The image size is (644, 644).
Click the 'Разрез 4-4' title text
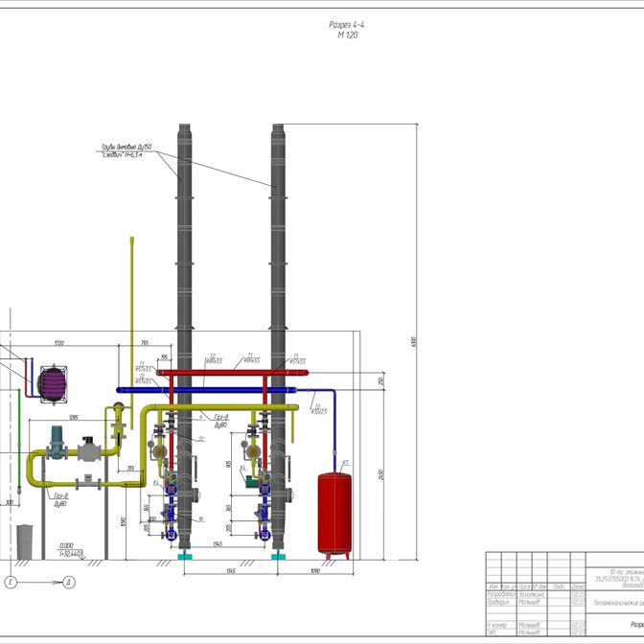[346, 26]
